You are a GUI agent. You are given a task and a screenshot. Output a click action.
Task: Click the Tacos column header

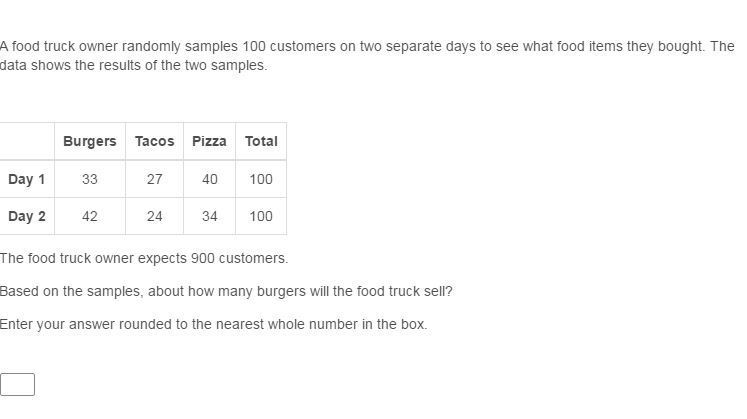pyautogui.click(x=155, y=141)
